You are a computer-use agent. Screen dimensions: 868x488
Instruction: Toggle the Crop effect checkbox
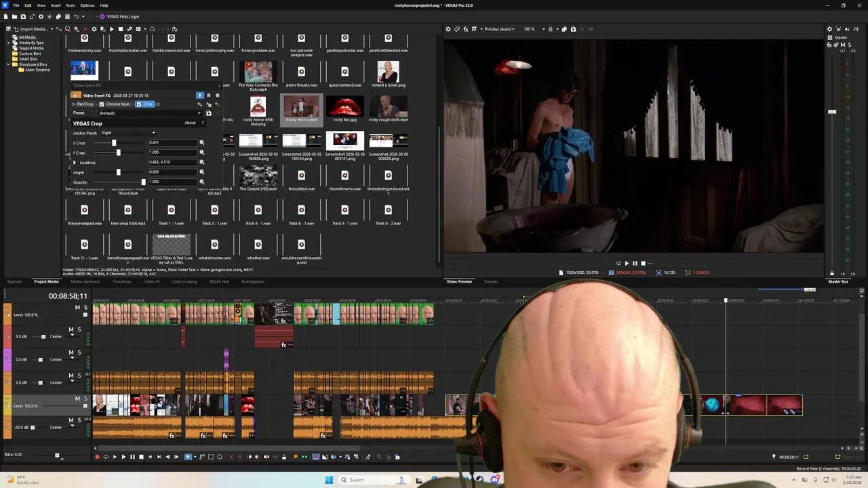tap(139, 104)
